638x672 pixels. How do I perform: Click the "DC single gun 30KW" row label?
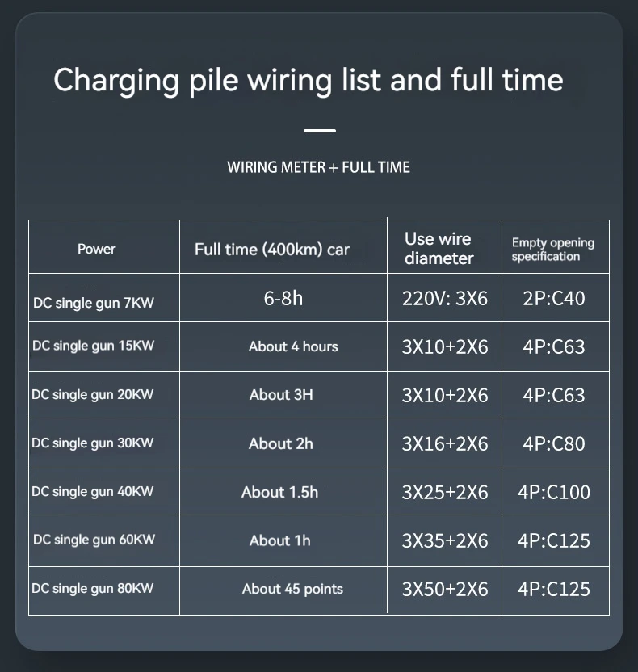click(x=93, y=443)
